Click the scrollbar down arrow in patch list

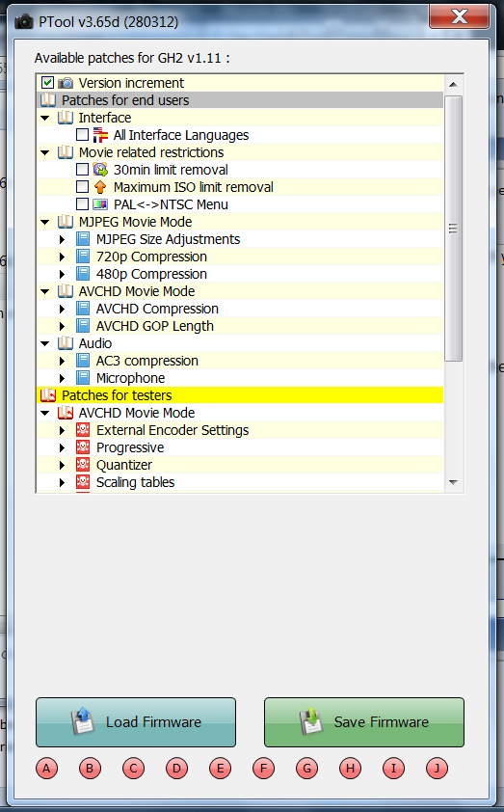(453, 482)
